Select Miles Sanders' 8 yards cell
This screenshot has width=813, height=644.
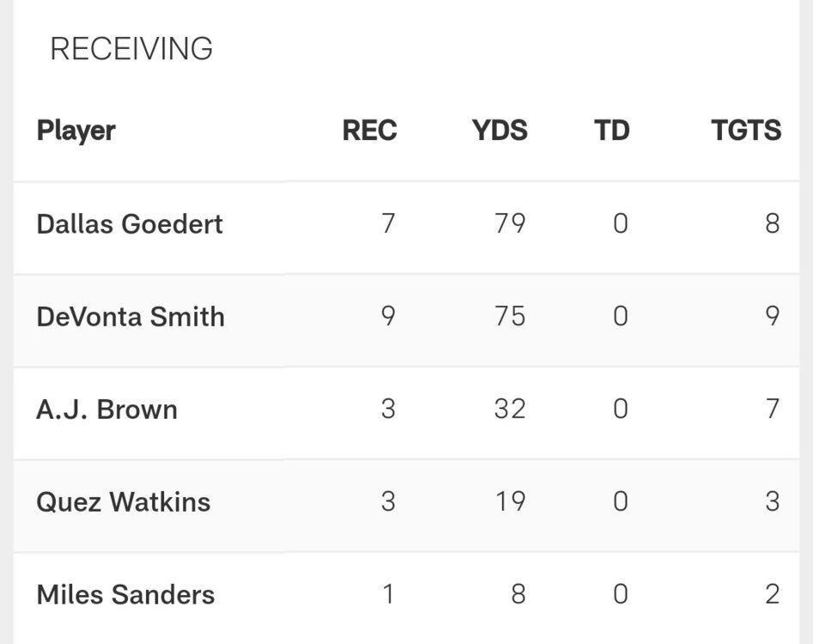(518, 595)
